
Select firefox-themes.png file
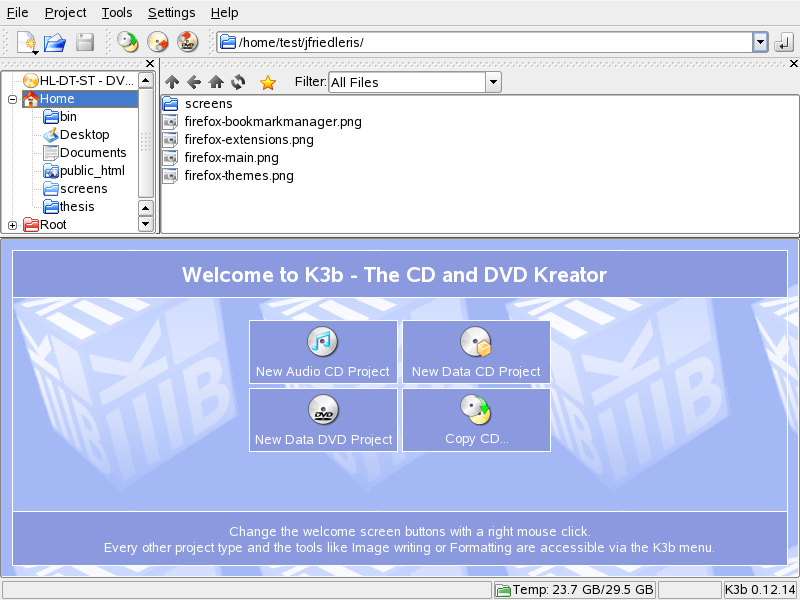[228, 176]
